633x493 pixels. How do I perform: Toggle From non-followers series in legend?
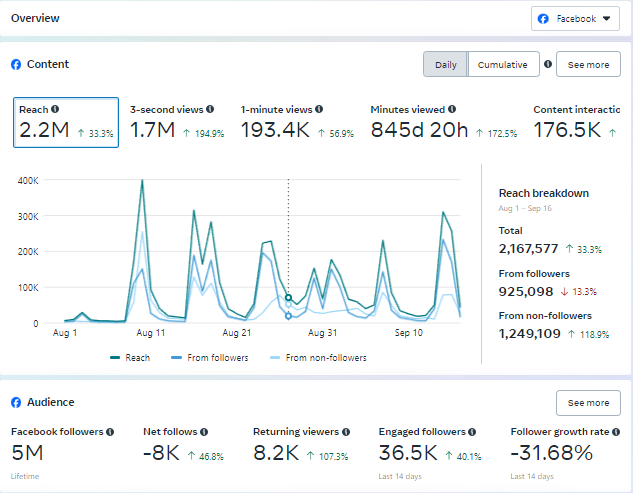[x=318, y=358]
